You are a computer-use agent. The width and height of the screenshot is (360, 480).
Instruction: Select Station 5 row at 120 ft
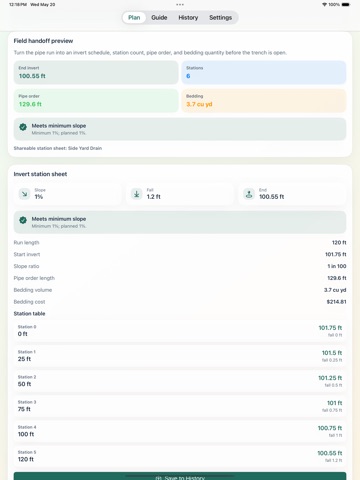(180, 456)
